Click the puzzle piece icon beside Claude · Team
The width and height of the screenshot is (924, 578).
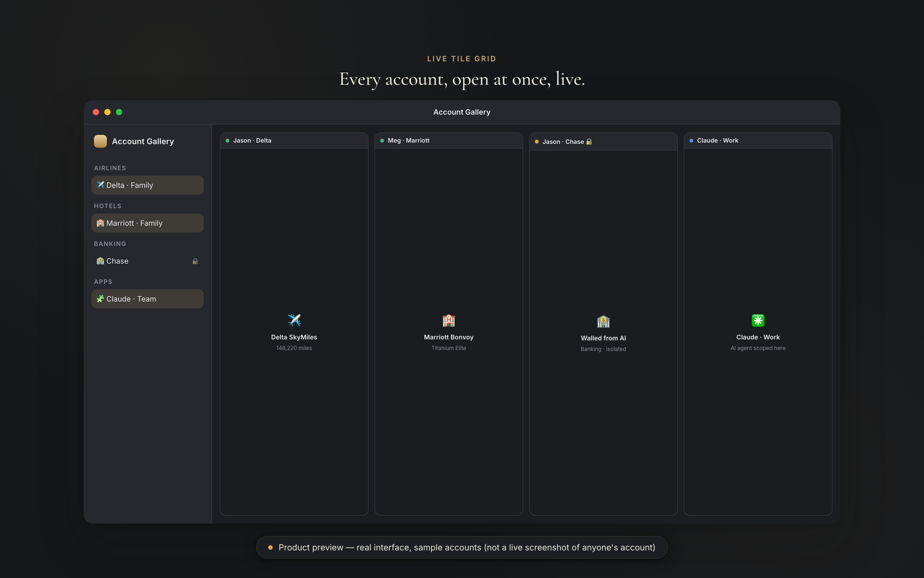point(100,299)
